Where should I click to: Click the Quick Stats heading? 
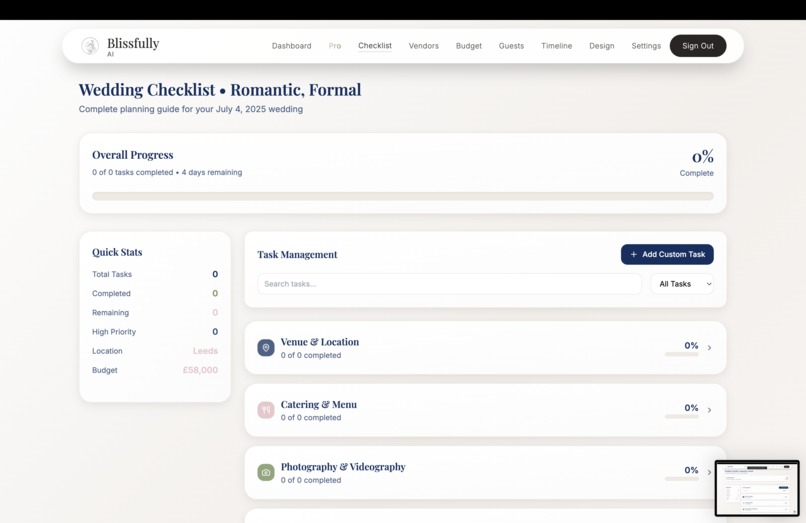(x=117, y=253)
